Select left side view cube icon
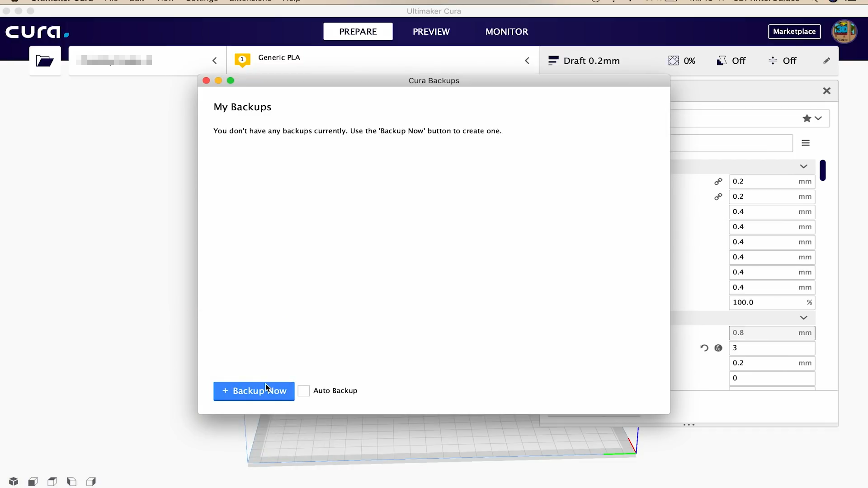Viewport: 868px width, 488px height. pos(71,481)
